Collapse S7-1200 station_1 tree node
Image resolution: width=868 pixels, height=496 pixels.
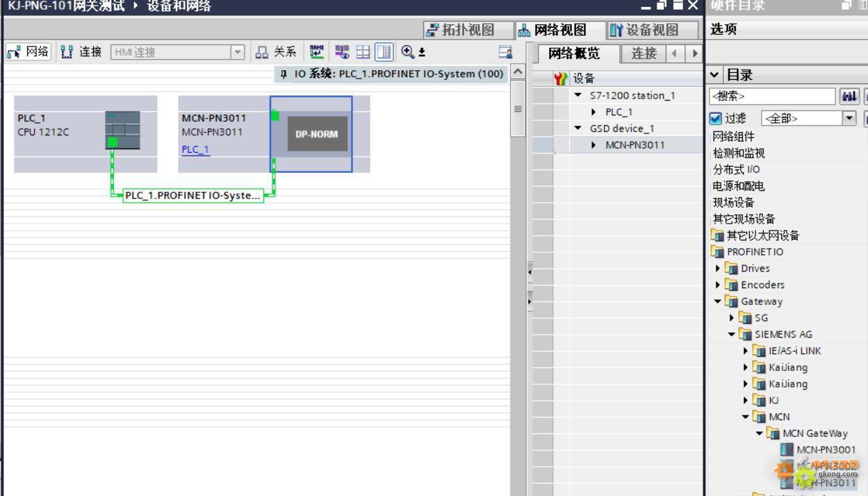[x=579, y=95]
